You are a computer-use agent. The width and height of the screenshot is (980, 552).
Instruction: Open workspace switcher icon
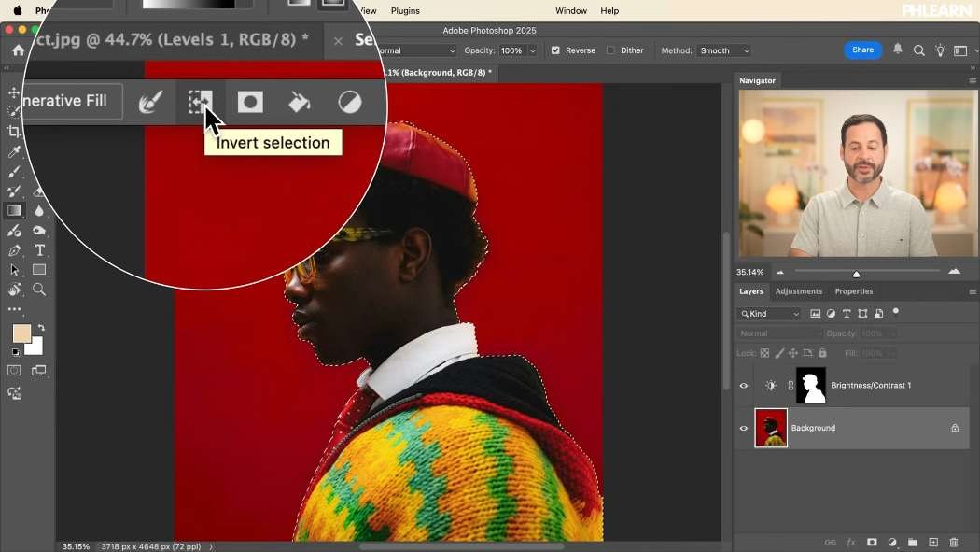pyautogui.click(x=960, y=50)
